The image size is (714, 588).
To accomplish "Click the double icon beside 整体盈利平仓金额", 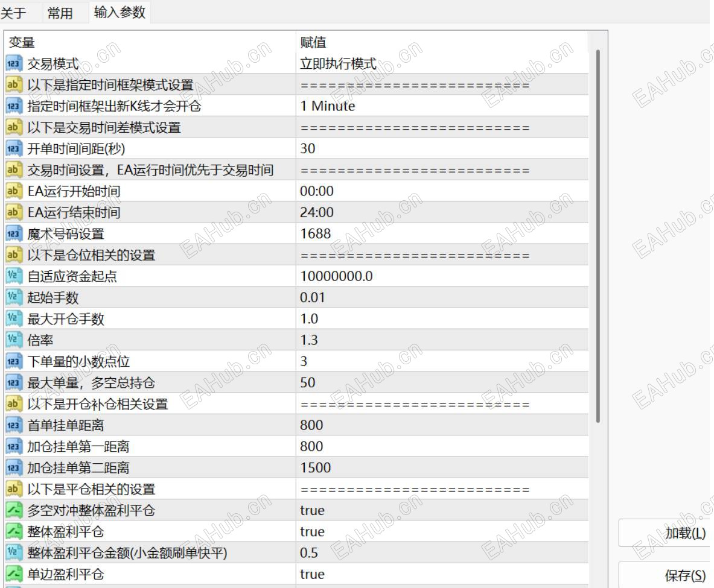I will point(14,552).
